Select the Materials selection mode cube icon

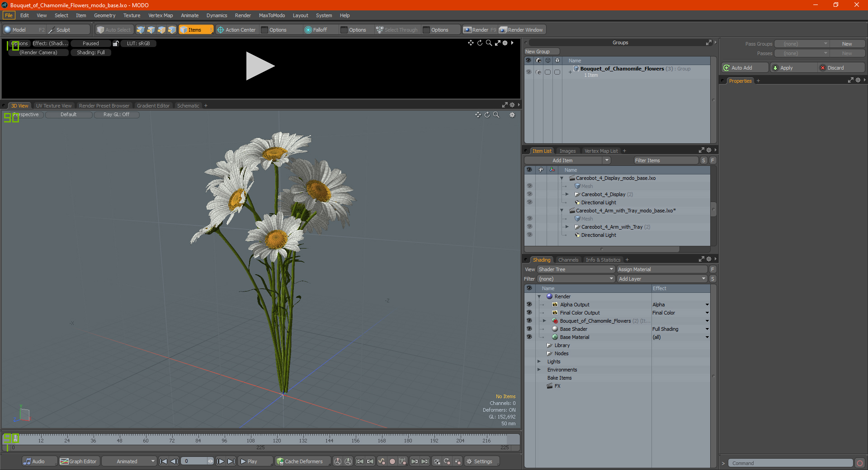172,30
